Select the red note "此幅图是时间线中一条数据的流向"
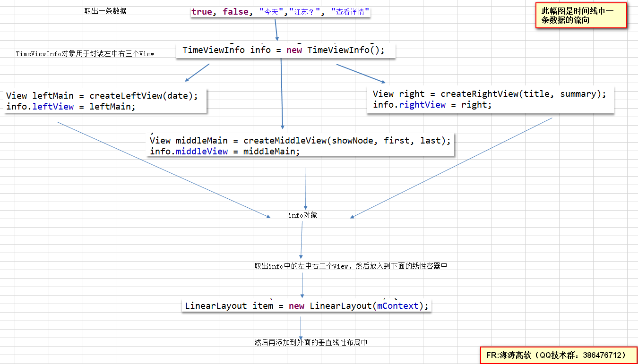 pyautogui.click(x=581, y=16)
